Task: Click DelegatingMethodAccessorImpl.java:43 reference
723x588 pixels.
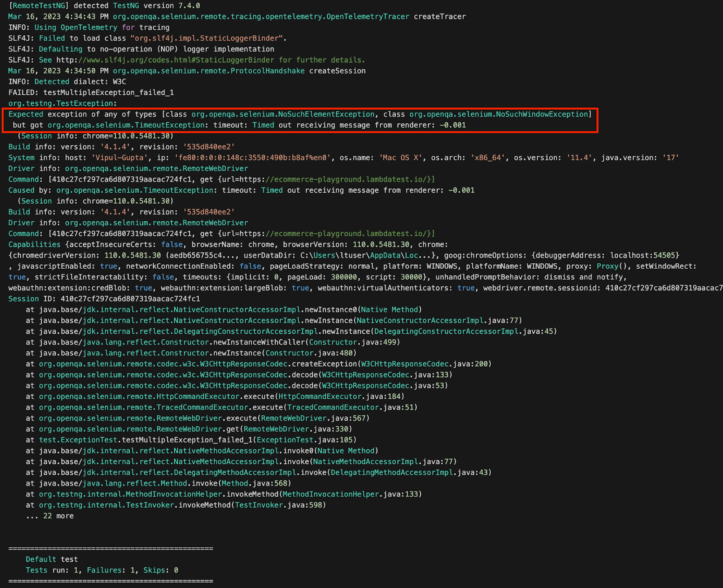Action: pos(409,472)
